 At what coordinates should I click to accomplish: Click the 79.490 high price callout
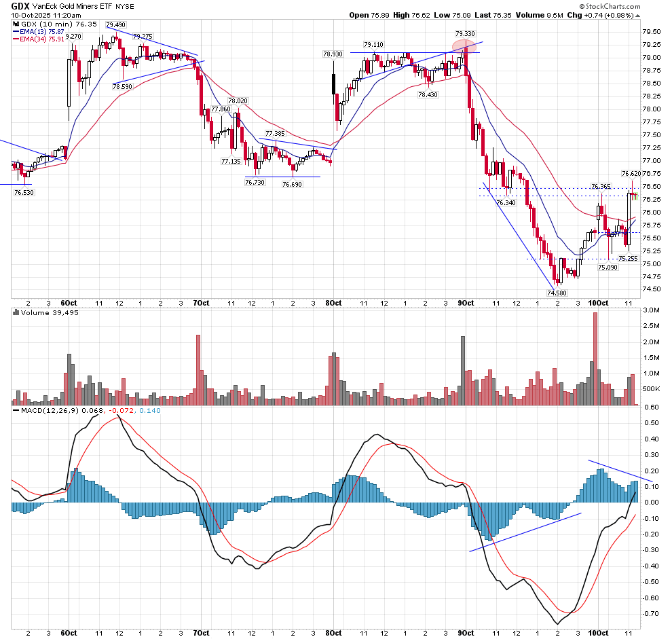point(115,24)
